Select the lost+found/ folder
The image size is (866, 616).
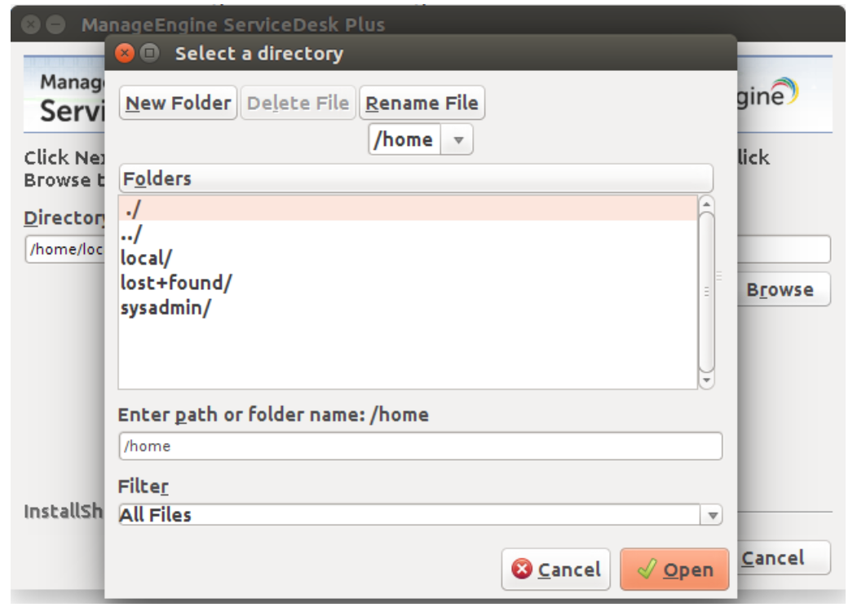pyautogui.click(x=176, y=283)
